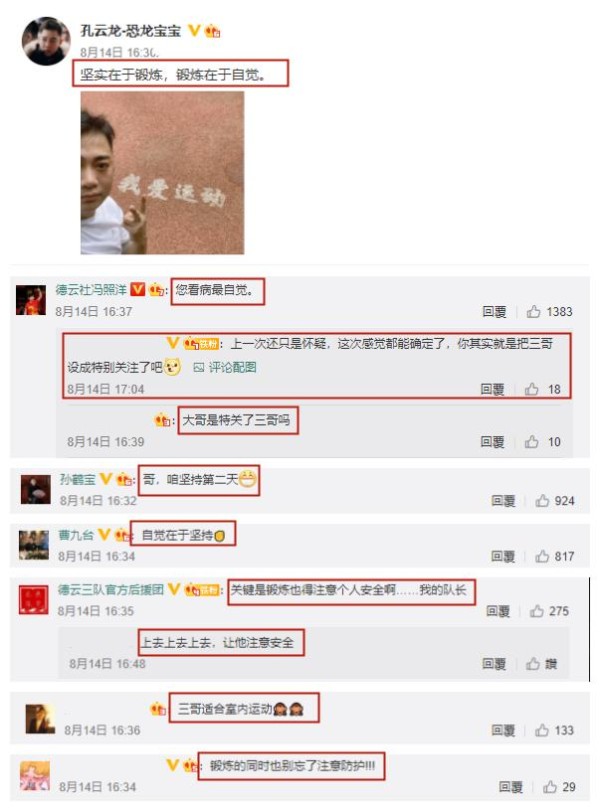Like the reply posted at 17:04
This screenshot has height=811, width=600.
[x=532, y=389]
